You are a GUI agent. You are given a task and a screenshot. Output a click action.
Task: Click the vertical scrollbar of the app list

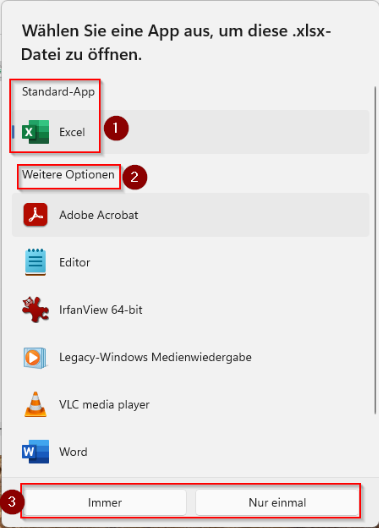coord(375,250)
